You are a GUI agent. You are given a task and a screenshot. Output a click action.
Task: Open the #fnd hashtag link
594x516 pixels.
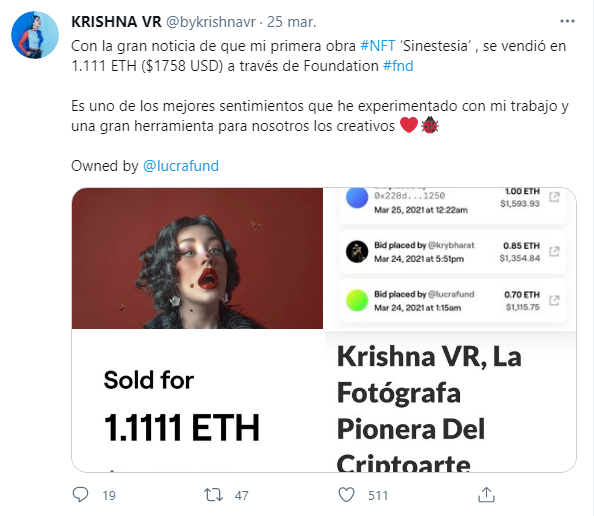[398, 66]
